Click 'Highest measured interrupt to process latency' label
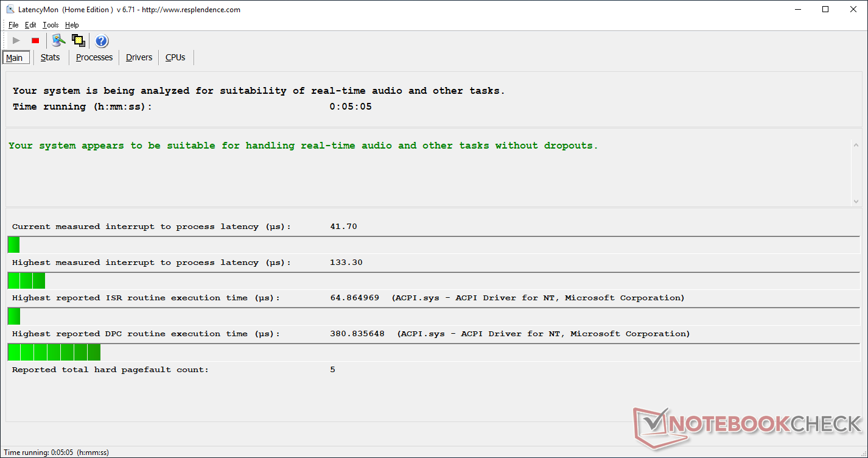 click(152, 262)
